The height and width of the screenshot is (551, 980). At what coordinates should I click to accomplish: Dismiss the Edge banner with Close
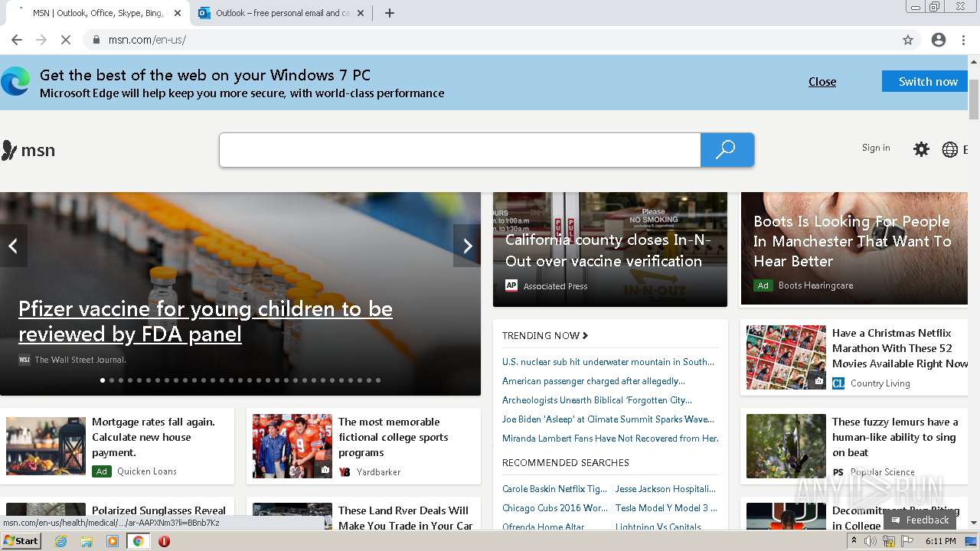click(x=822, y=82)
